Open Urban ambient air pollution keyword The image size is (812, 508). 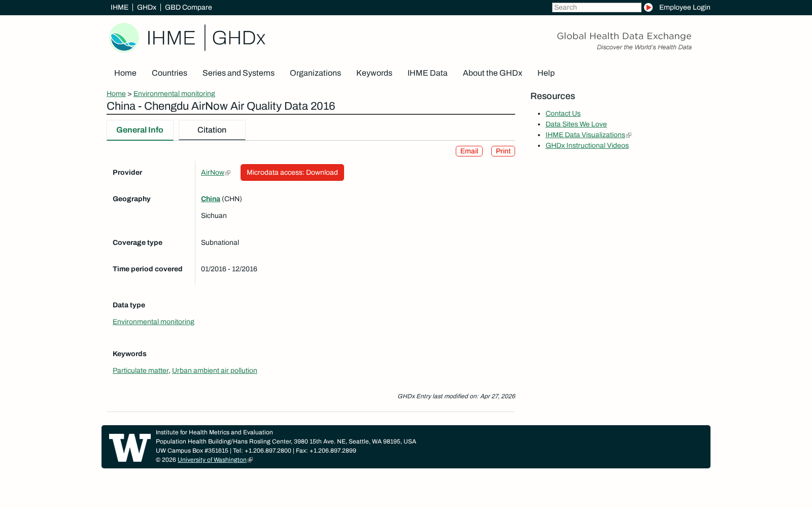(x=215, y=371)
